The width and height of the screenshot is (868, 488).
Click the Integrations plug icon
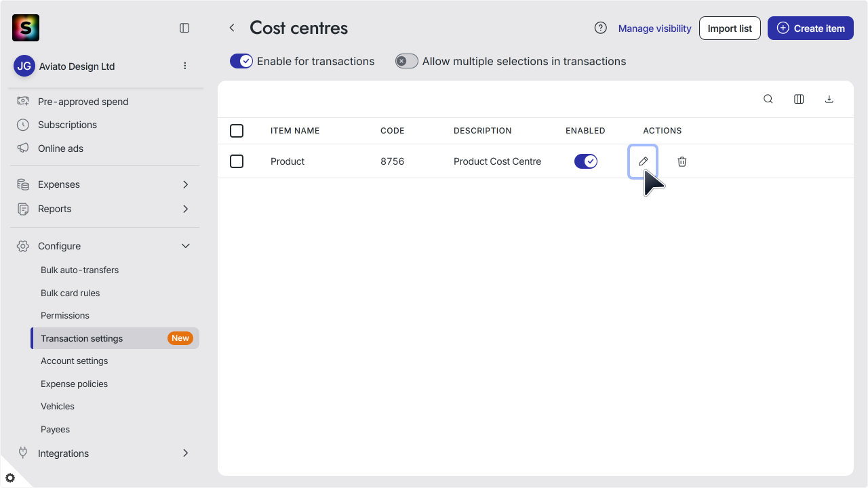coord(23,453)
